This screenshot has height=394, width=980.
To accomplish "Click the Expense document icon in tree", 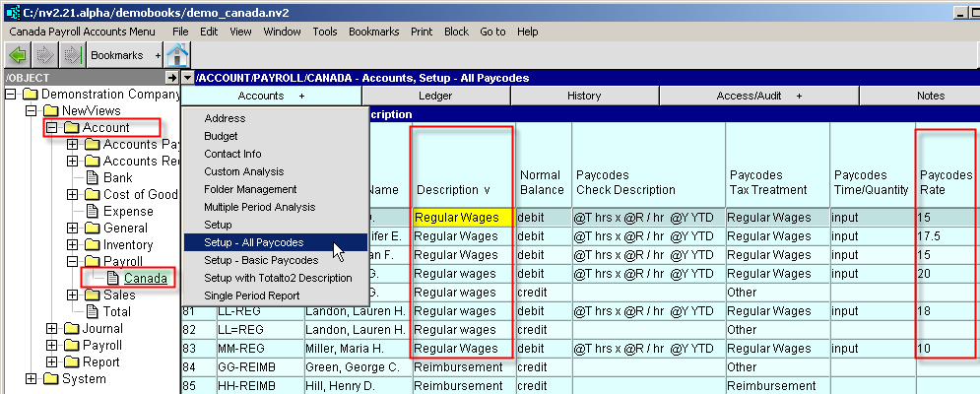I will point(92,212).
